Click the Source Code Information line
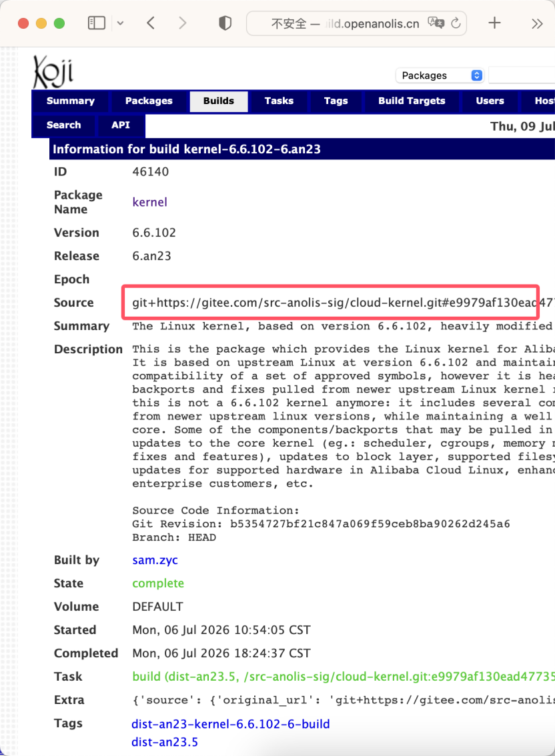This screenshot has width=555, height=756. (215, 510)
